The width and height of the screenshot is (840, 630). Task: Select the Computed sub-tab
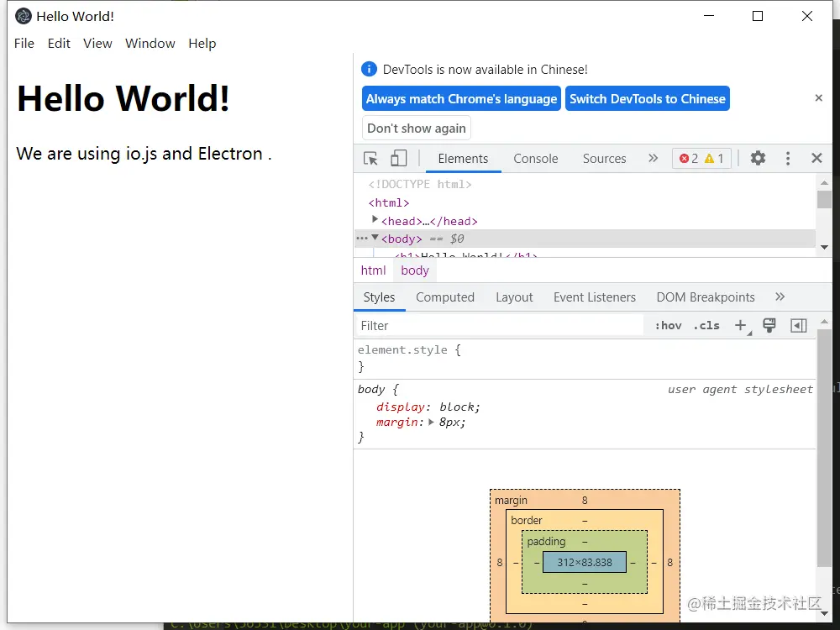pos(445,297)
